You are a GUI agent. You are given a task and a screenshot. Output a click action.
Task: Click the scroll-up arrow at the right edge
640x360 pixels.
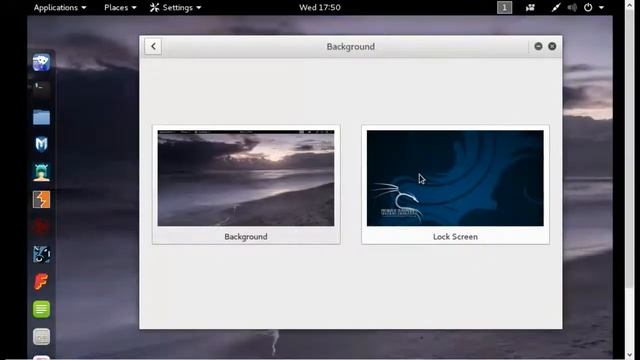coord(631,4)
